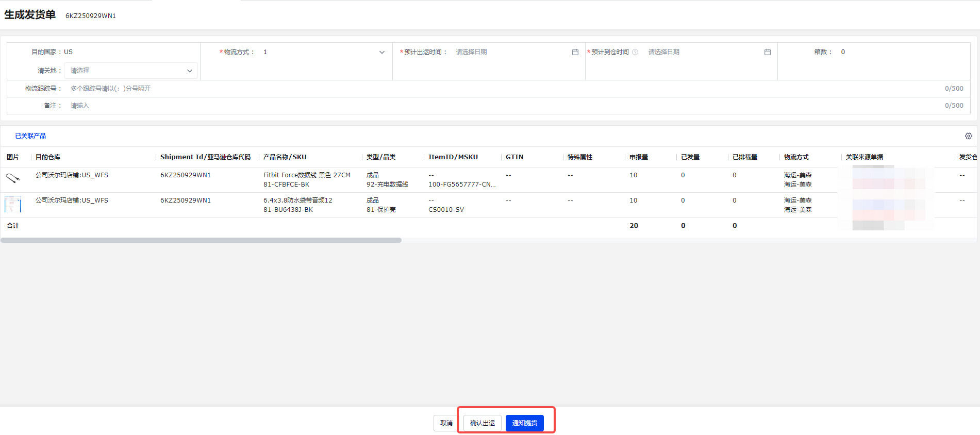Click the 已发量 column header
This screenshot has height=435, width=980.
click(690, 157)
